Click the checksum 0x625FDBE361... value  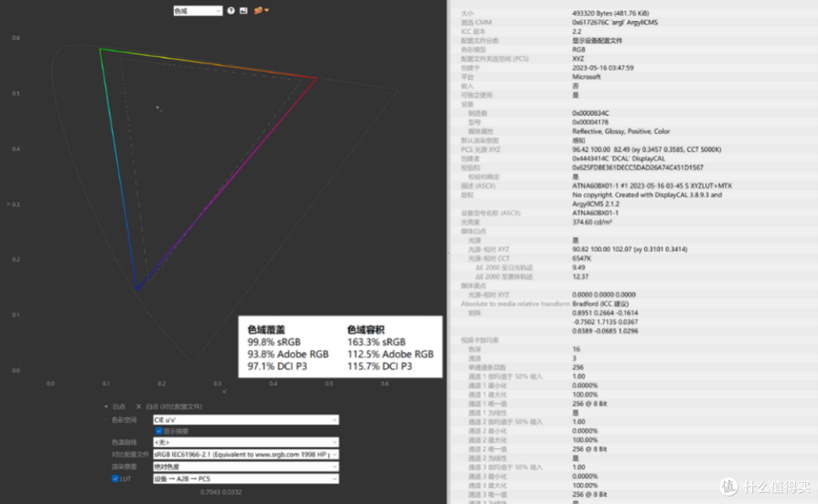point(638,167)
